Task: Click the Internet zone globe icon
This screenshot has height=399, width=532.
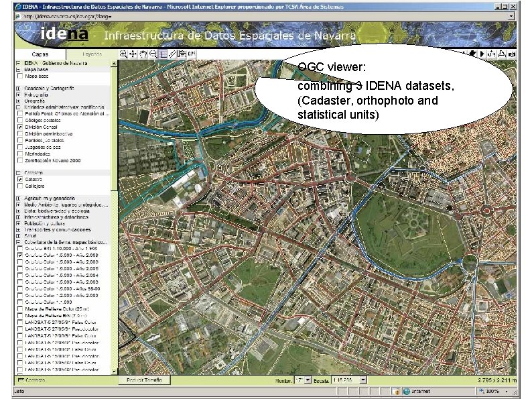Action: [406, 392]
